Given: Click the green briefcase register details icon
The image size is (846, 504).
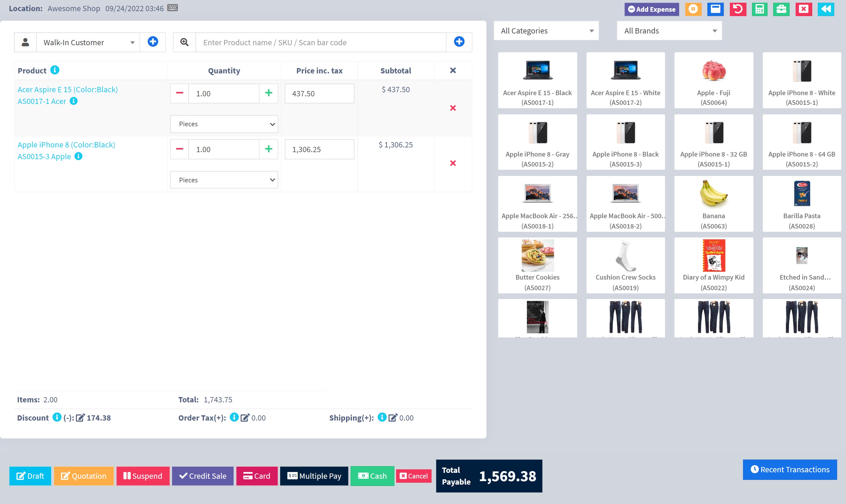Looking at the screenshot, I should 781,9.
